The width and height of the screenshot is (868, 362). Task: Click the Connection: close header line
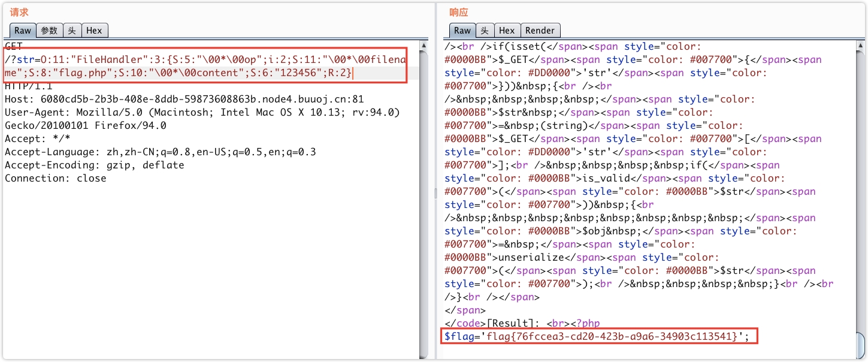[x=55, y=179]
